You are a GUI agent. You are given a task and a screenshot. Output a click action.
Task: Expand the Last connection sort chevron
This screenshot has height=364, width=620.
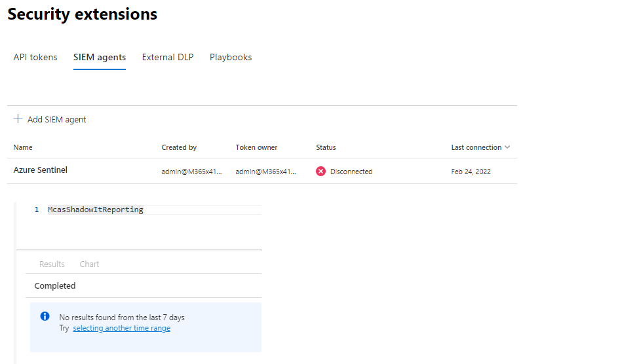point(507,147)
